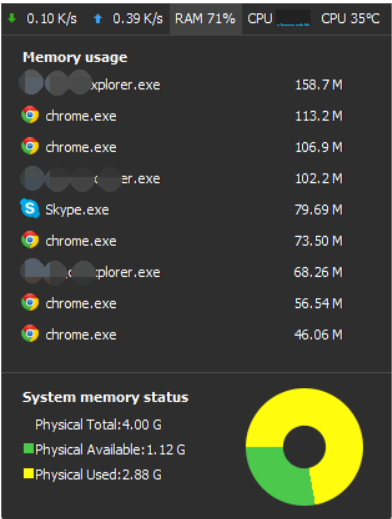The image size is (392, 519).
Task: Click the 0.39 K/s upload speed indicator
Action: (x=137, y=19)
